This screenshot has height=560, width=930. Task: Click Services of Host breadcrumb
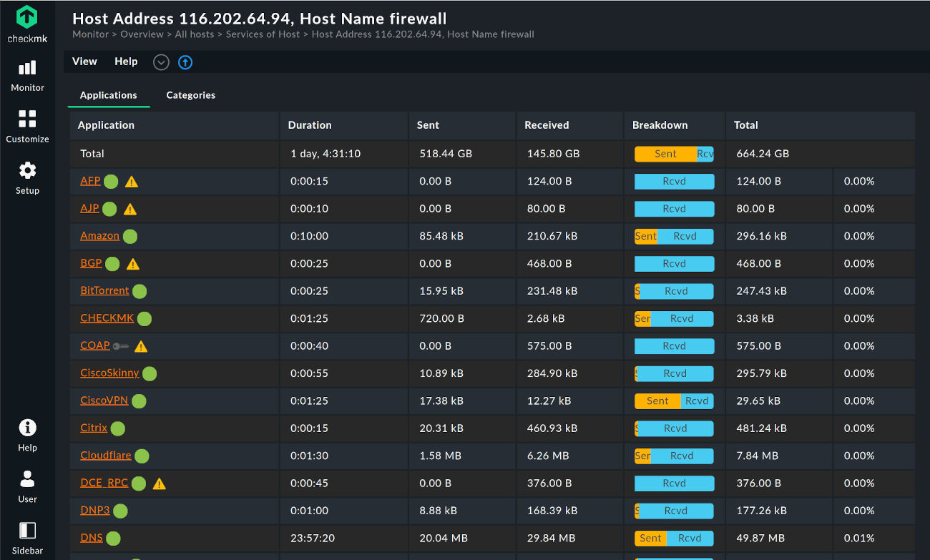tap(263, 34)
